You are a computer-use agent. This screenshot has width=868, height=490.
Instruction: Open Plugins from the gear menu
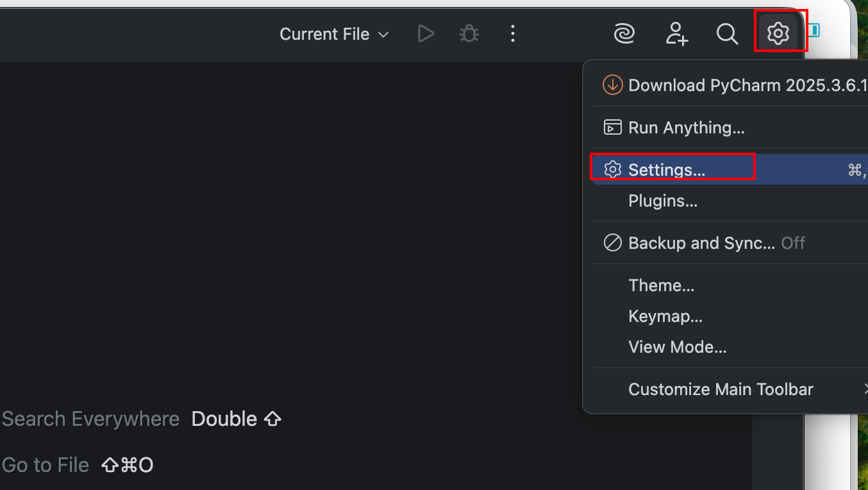730,201
